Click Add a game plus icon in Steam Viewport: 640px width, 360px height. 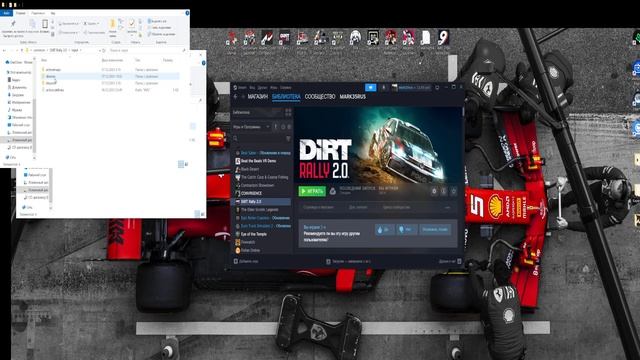pyautogui.click(x=236, y=261)
